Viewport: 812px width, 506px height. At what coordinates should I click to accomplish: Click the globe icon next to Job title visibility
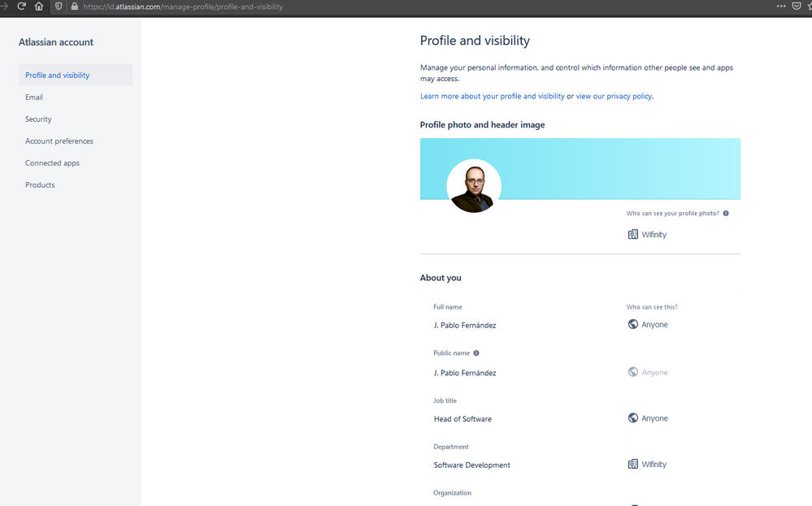point(632,417)
